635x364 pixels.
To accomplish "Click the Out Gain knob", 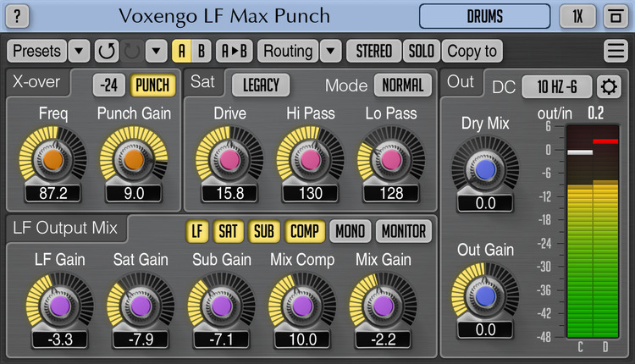I will [x=486, y=296].
